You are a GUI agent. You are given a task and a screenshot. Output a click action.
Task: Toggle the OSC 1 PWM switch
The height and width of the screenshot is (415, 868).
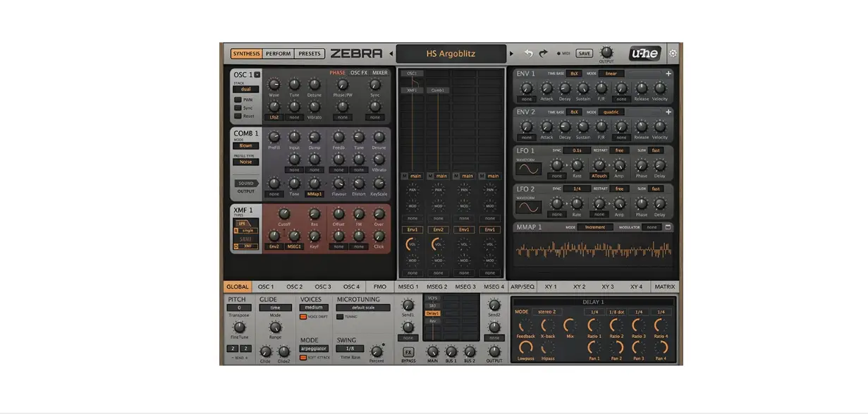(x=238, y=100)
